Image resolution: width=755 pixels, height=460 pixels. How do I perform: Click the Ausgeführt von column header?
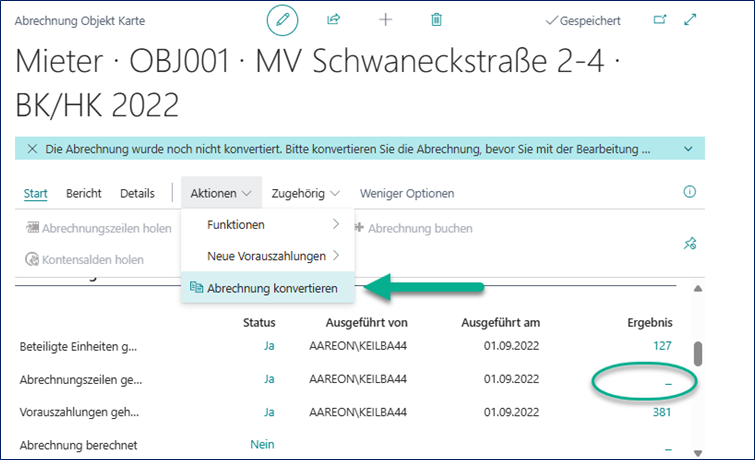coord(366,322)
